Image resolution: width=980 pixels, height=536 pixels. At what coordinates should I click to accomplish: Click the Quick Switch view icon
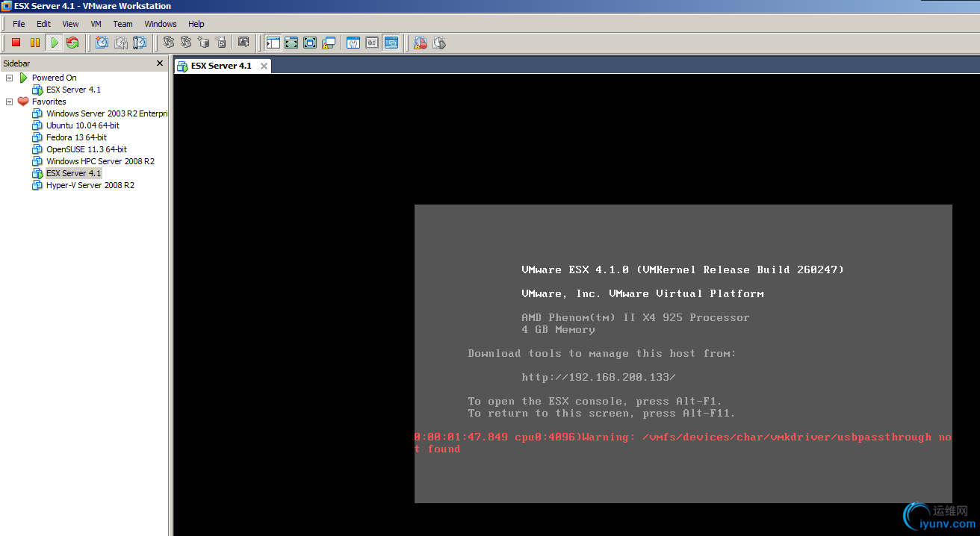tap(291, 43)
